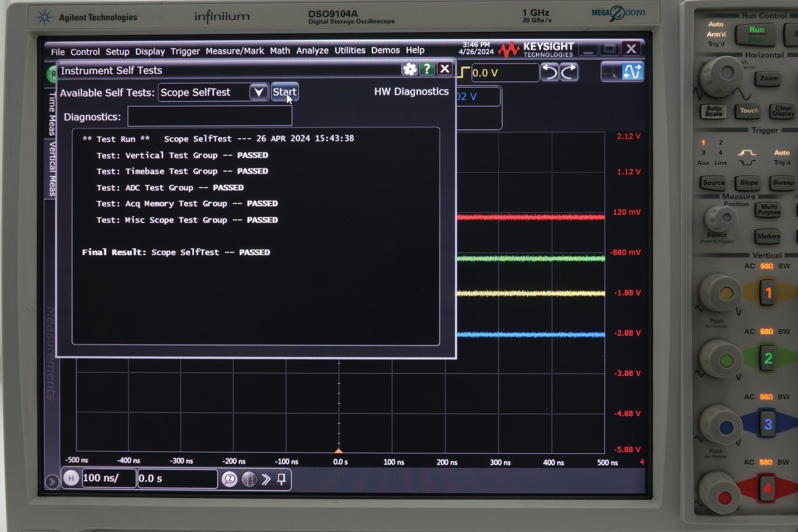This screenshot has height=532, width=798.
Task: Start the selected self test
Action: pos(285,92)
